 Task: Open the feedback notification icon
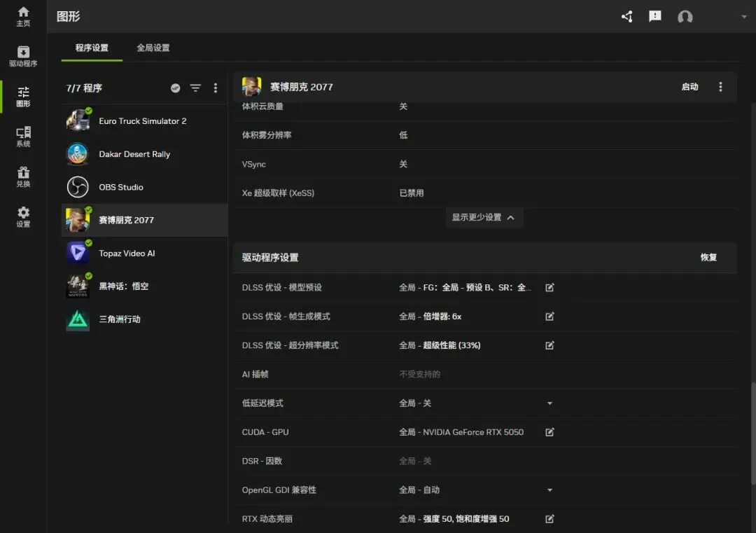tap(654, 16)
